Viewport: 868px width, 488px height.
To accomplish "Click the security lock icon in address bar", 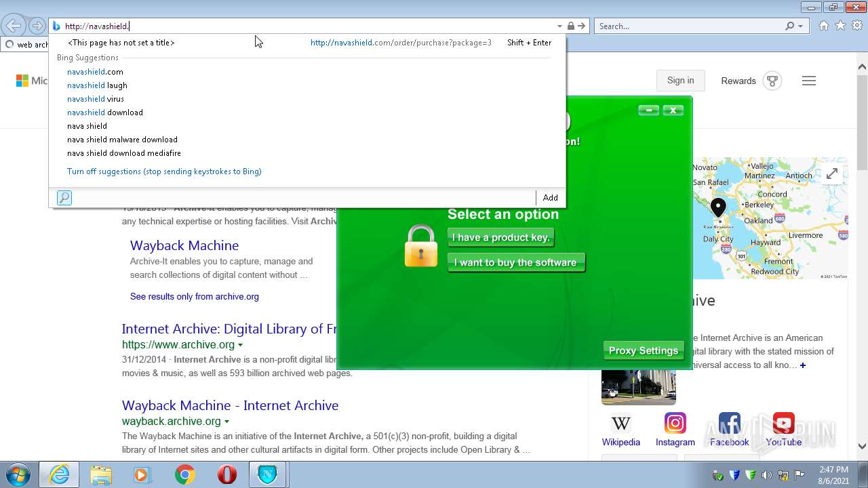I will point(570,26).
